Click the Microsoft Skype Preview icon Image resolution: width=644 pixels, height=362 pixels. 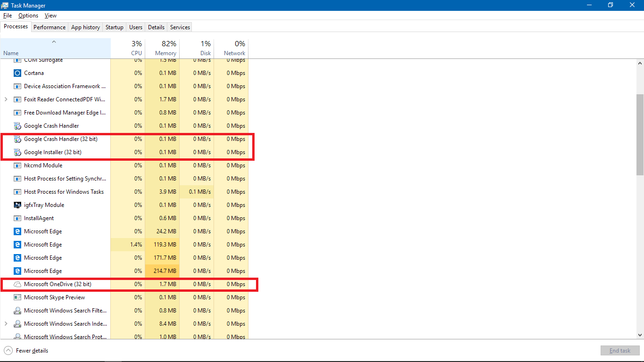coord(17,297)
